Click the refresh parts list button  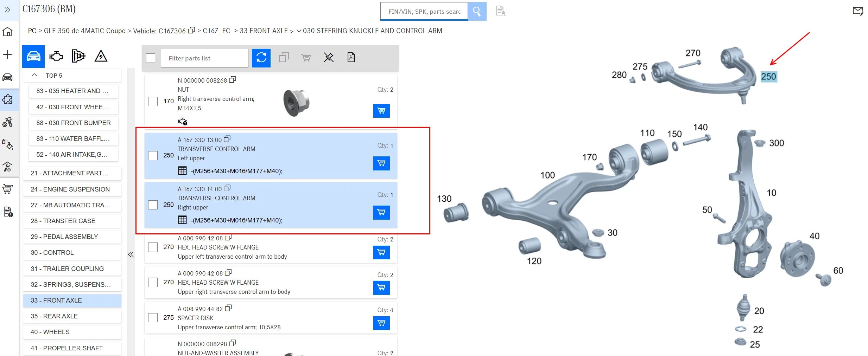click(x=261, y=58)
